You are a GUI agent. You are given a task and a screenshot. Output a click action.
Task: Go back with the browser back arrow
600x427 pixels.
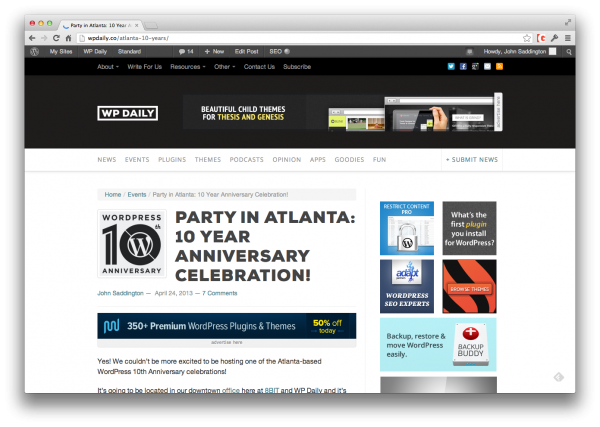32,38
